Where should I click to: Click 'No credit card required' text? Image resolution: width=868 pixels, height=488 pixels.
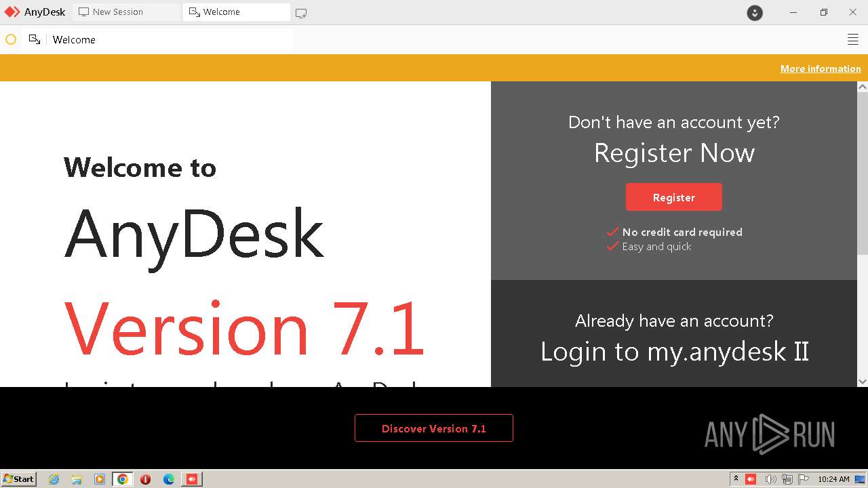click(682, 232)
